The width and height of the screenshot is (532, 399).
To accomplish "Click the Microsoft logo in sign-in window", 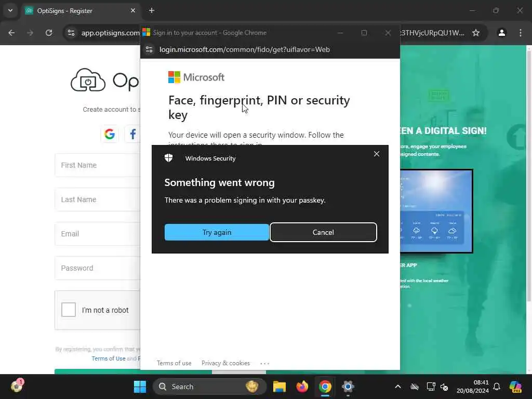I will click(x=196, y=77).
